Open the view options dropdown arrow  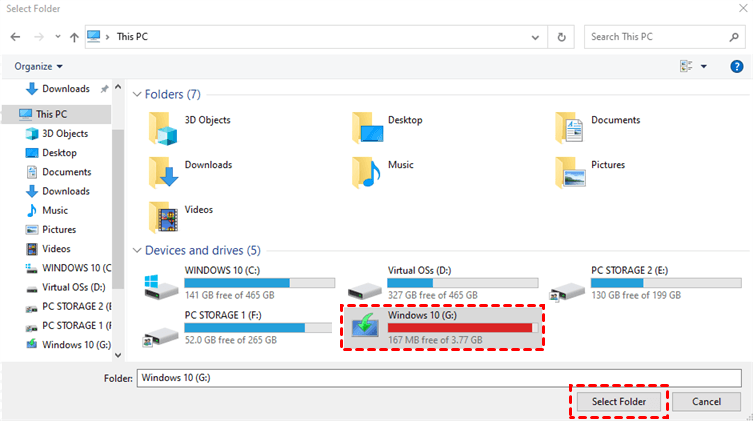point(704,66)
